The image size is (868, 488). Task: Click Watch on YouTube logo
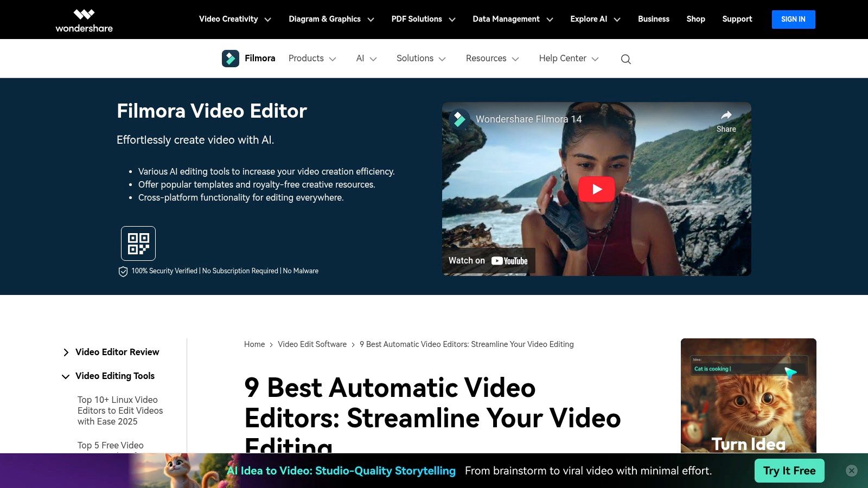coord(509,261)
